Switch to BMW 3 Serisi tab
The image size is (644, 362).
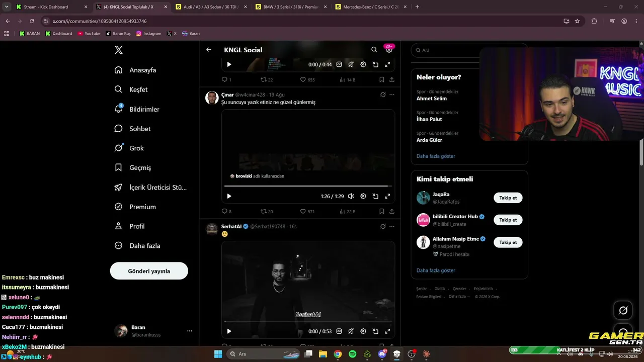click(290, 7)
